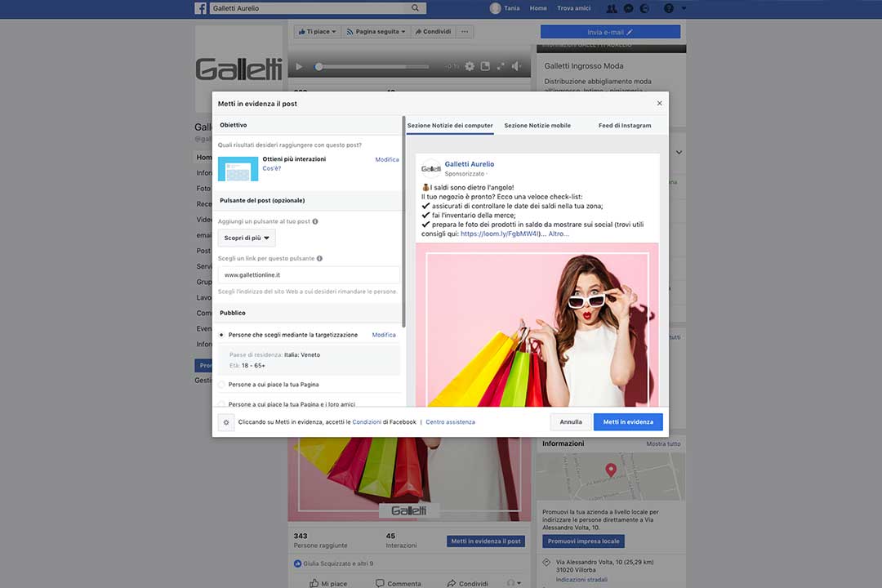Viewport: 882px width, 588px height.
Task: Mute the video volume icon
Action: 517,66
